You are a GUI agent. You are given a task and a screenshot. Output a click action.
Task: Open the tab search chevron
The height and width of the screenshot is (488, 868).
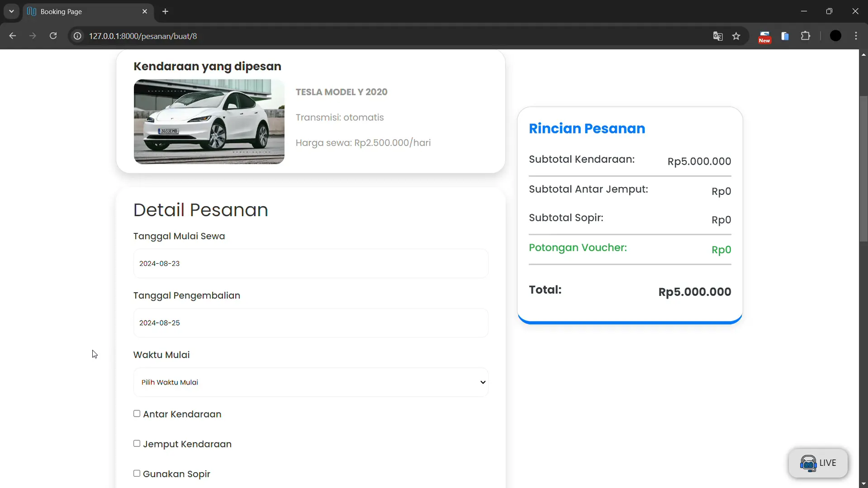tap(11, 11)
